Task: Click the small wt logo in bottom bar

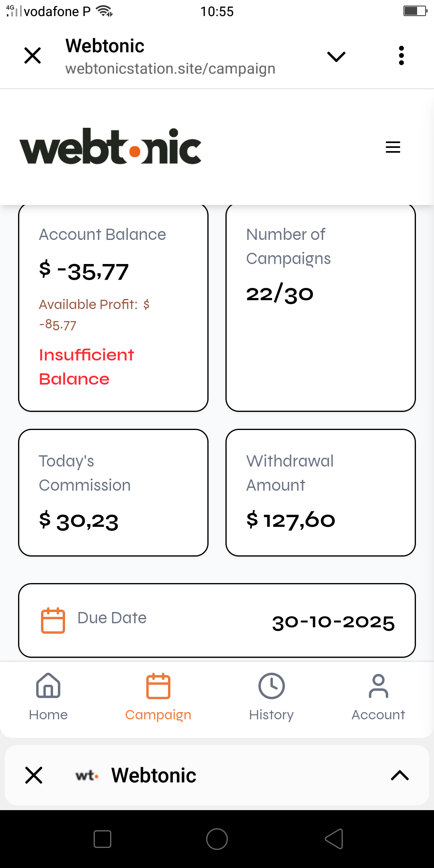Action: [87, 776]
